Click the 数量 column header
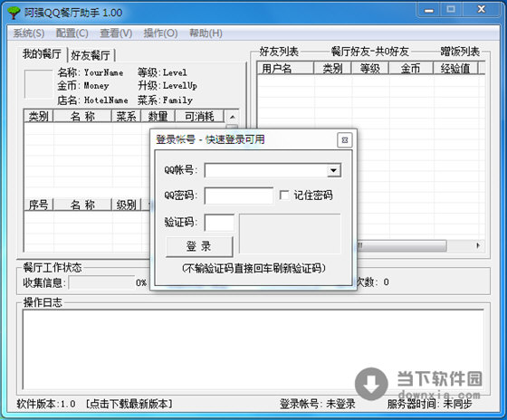 158,117
